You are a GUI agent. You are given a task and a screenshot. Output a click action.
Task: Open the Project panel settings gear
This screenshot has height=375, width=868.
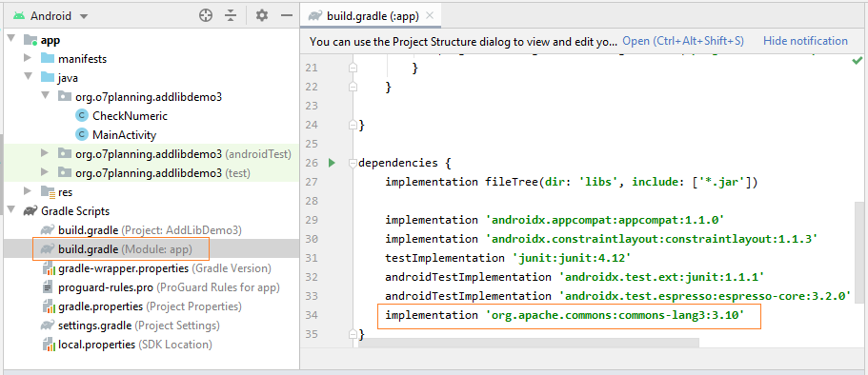tap(262, 15)
